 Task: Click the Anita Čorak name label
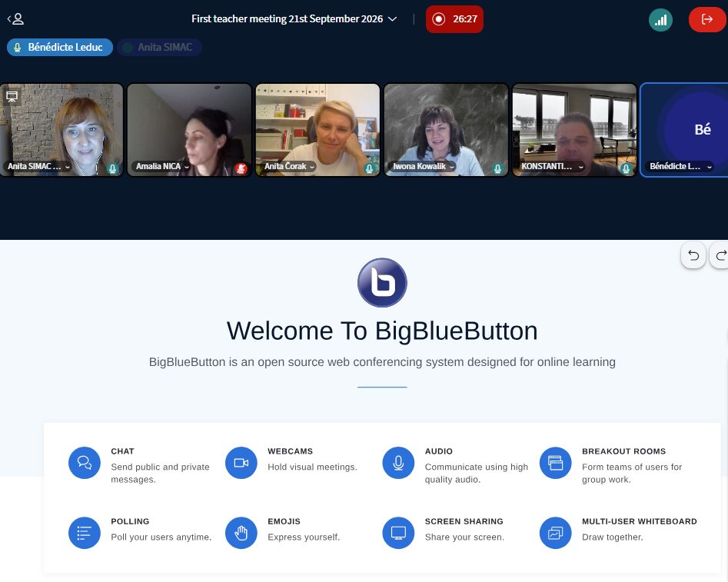point(285,166)
